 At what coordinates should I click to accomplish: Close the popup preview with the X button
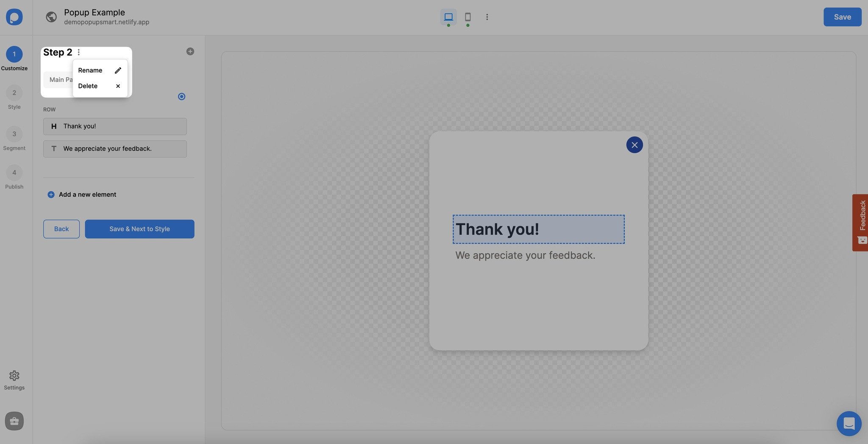[634, 145]
